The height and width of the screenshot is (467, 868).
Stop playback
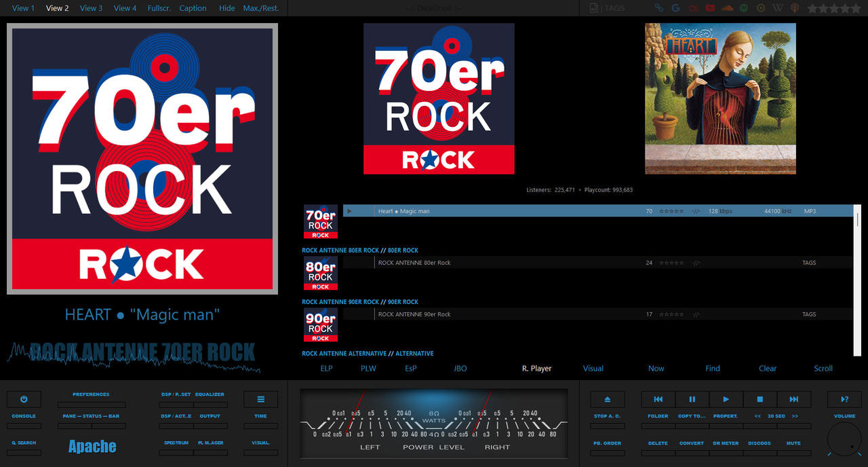[x=760, y=399]
